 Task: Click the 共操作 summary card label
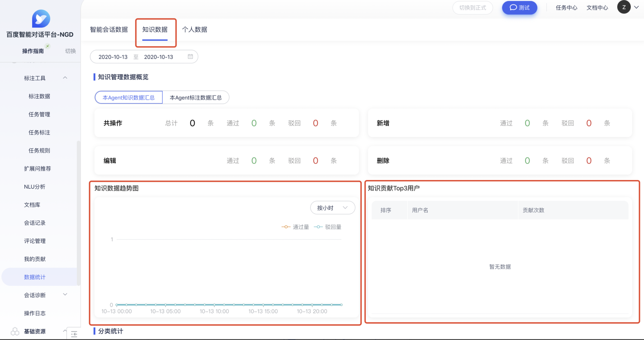113,123
